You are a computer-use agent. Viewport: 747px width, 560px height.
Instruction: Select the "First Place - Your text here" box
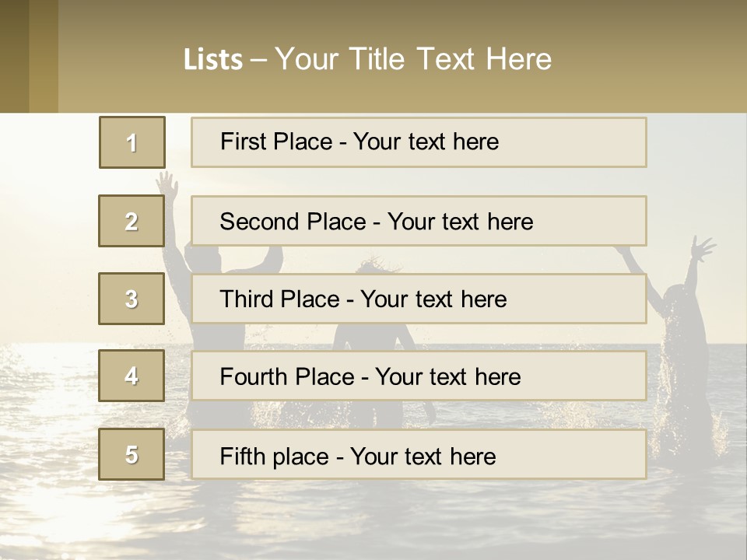coord(419,142)
